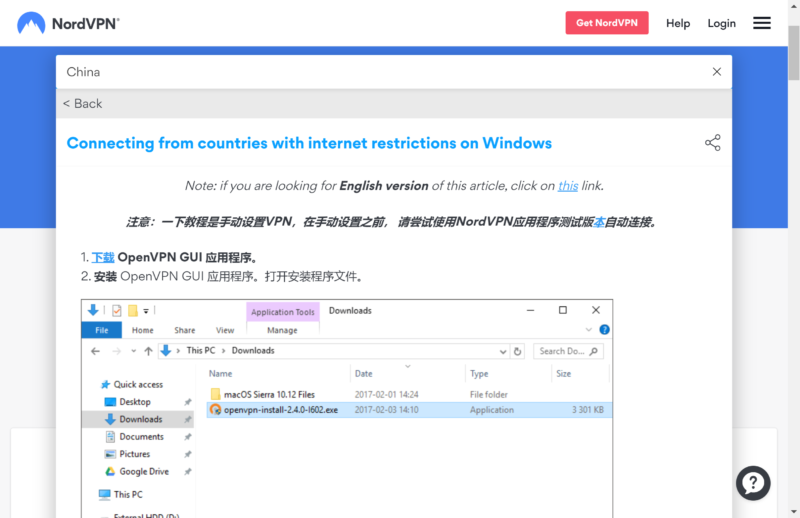Click the Application Tools contextual tab header
800x518 pixels.
coord(283,312)
